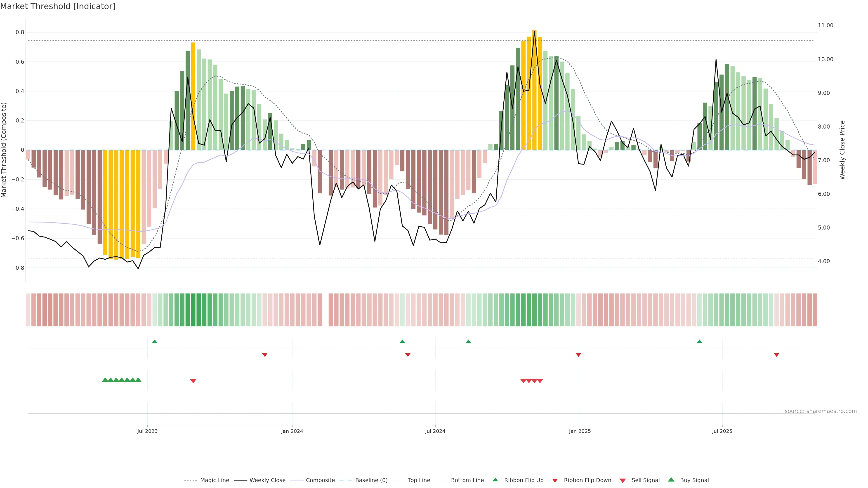The width and height of the screenshot is (868, 488).
Task: Click the Weekly Close Price axis title
Action: (842, 150)
